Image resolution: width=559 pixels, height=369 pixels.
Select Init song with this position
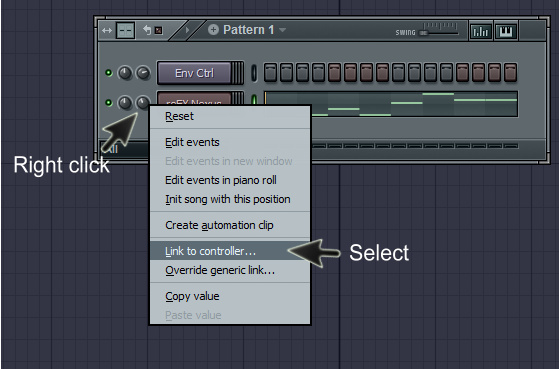click(230, 199)
